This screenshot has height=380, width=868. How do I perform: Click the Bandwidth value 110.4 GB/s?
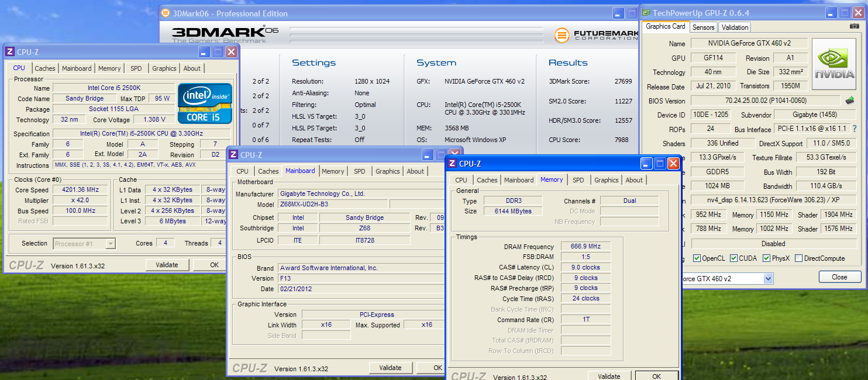pos(826,186)
